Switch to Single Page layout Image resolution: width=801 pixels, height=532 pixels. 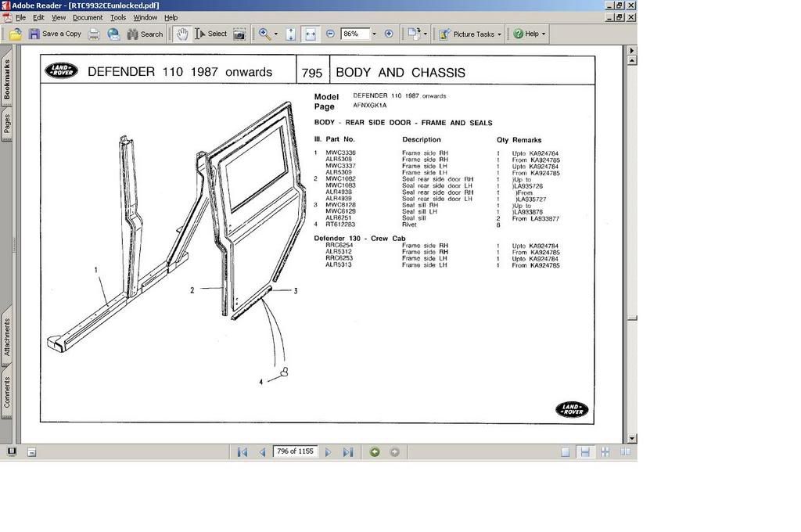tap(565, 451)
